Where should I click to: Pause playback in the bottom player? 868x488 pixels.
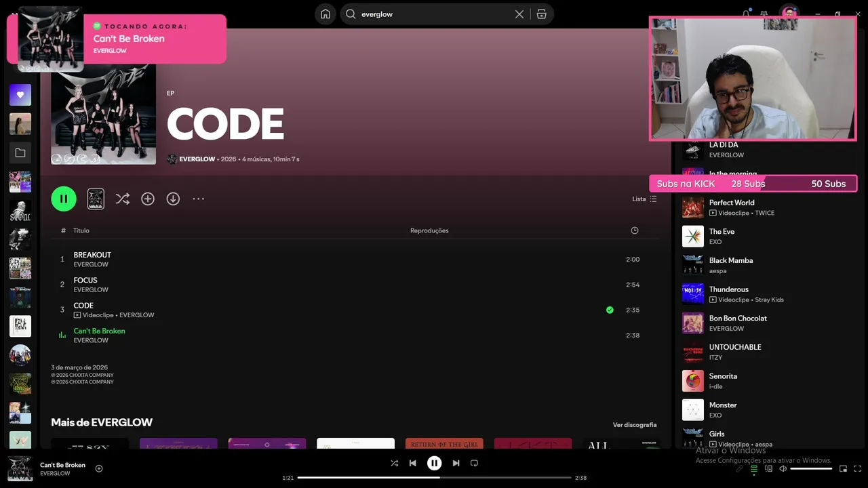[x=434, y=463]
